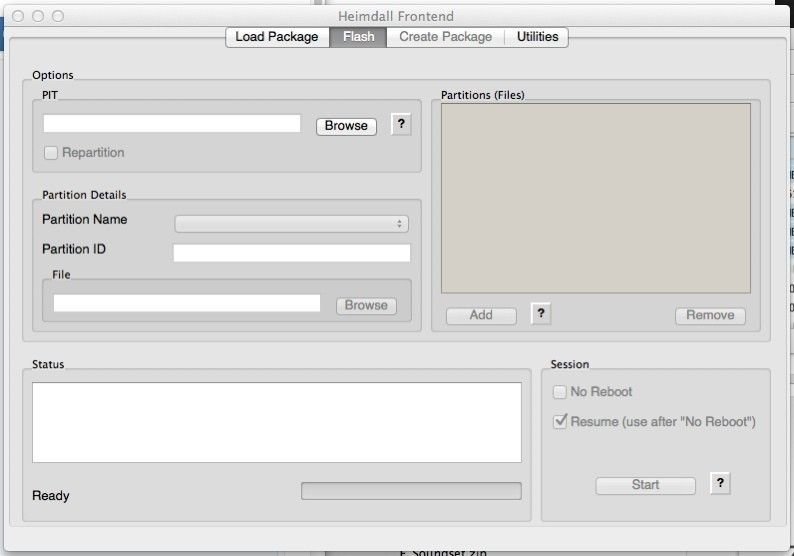Open Partitions help question mark button

click(x=541, y=313)
